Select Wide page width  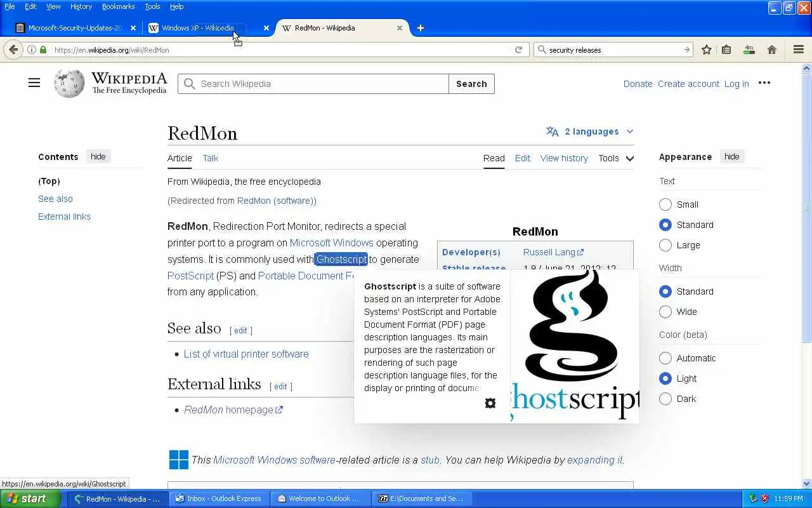(665, 312)
